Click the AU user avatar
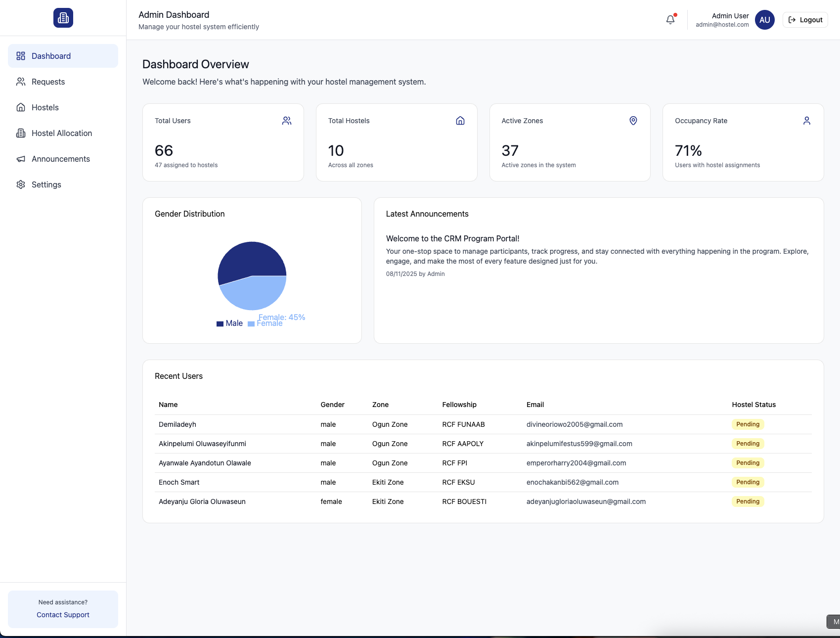840x638 pixels. click(764, 20)
